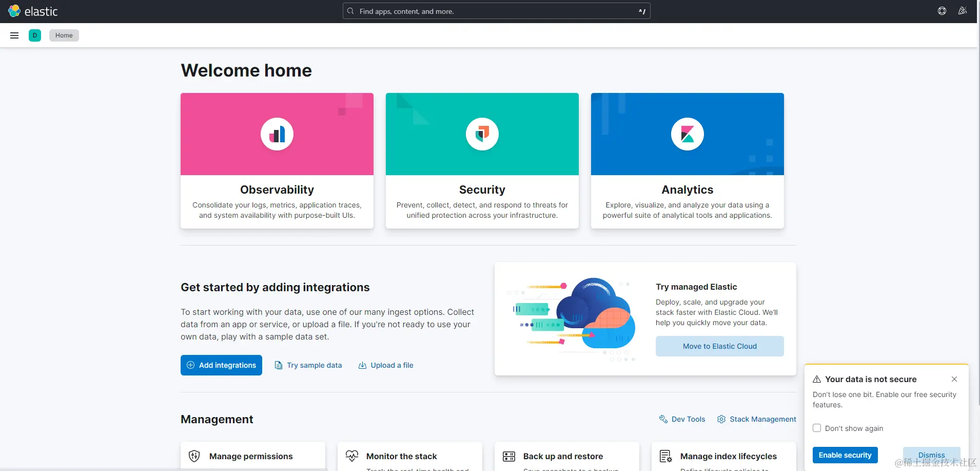Open Manage index lifecycles card title
980x471 pixels.
pos(729,456)
